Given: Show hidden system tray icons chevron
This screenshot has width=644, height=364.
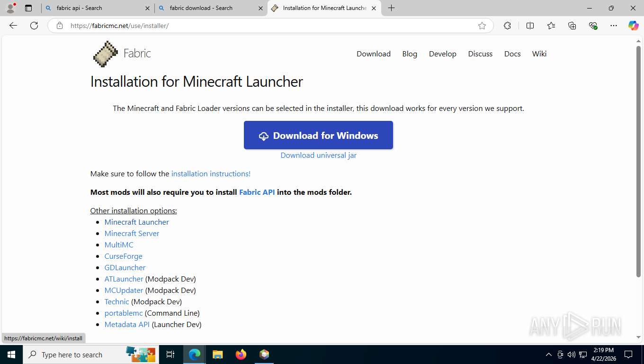Looking at the screenshot, I should 549,355.
